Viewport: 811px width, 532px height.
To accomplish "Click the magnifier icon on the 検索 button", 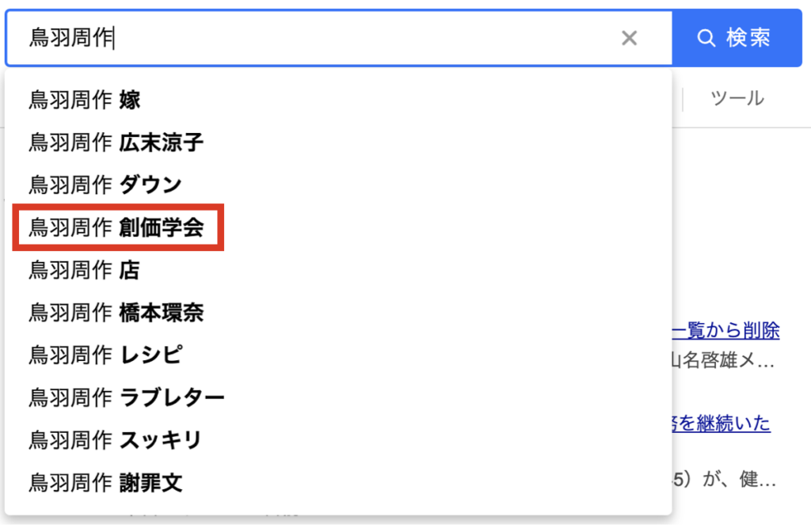I will tap(706, 38).
